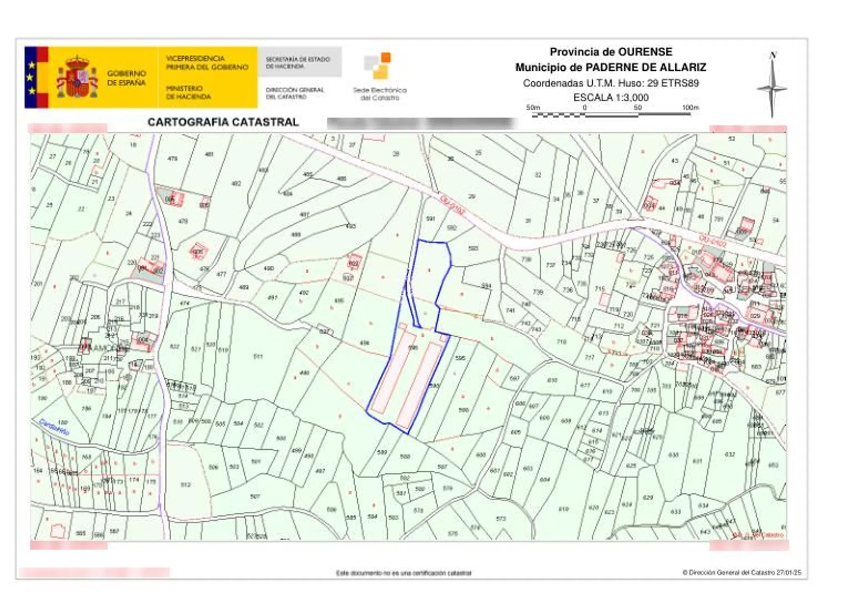The width and height of the screenshot is (849, 616).
Task: Click parcel number 511 on the map
Action: click(258, 356)
